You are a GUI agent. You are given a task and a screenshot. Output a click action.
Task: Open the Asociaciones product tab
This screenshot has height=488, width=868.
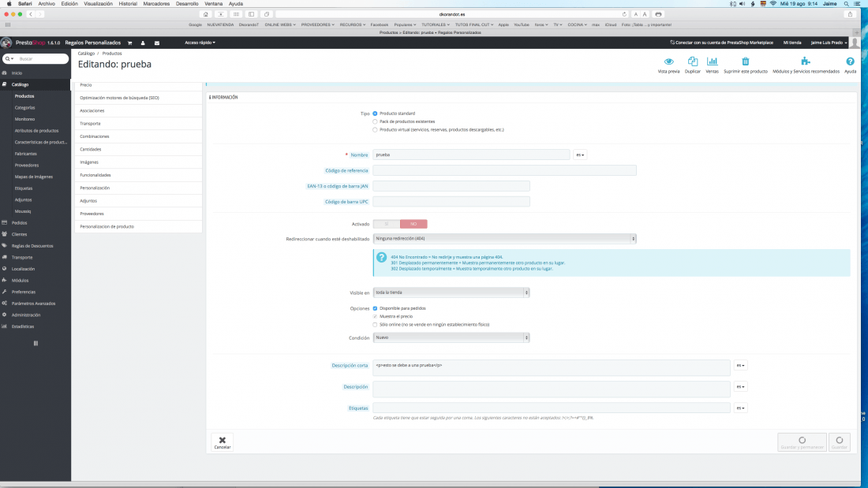tap(138, 110)
